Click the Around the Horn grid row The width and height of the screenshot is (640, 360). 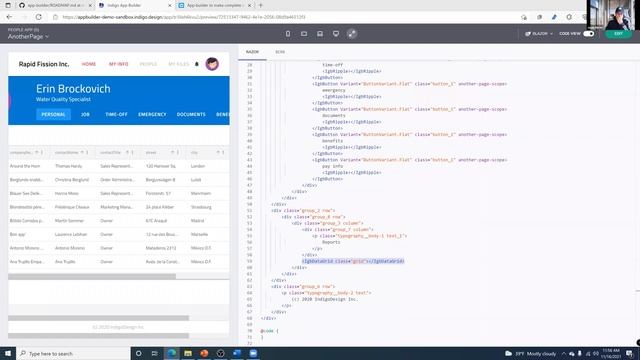tap(118, 166)
